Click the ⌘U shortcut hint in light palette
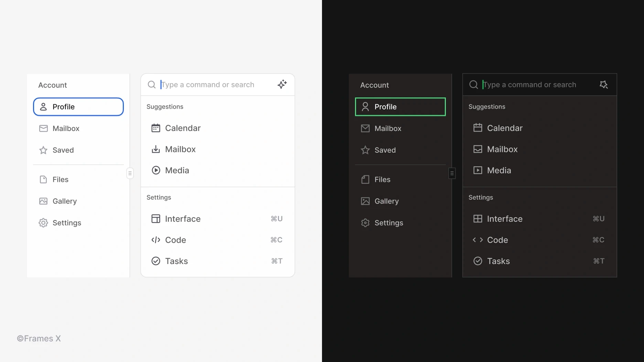The height and width of the screenshot is (362, 644). click(x=277, y=219)
